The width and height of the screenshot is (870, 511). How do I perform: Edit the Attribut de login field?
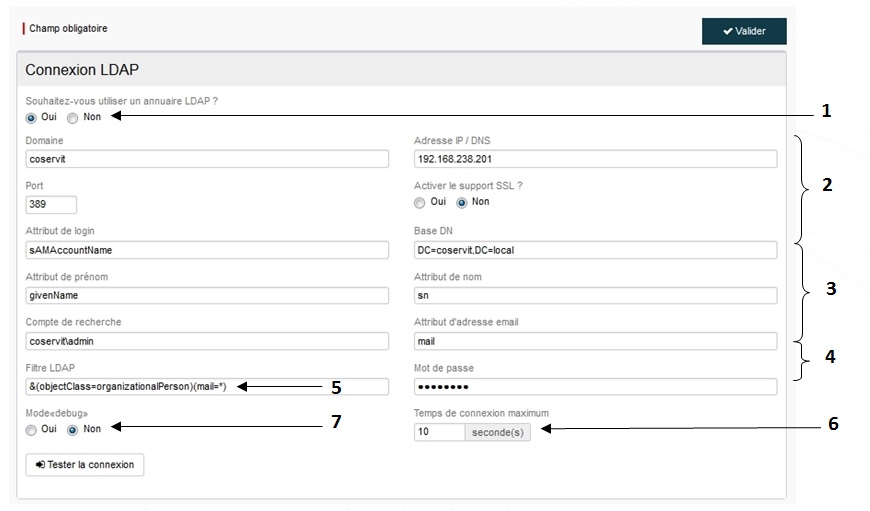click(x=207, y=250)
